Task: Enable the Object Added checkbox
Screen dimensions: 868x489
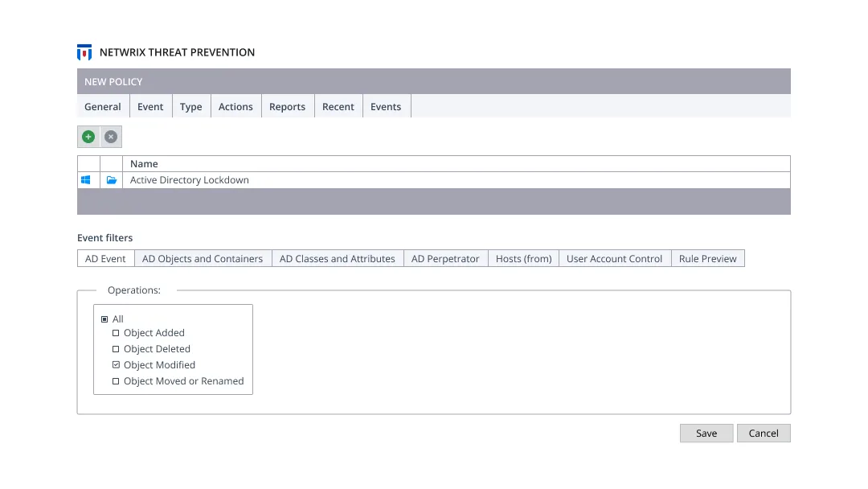Action: pos(116,333)
